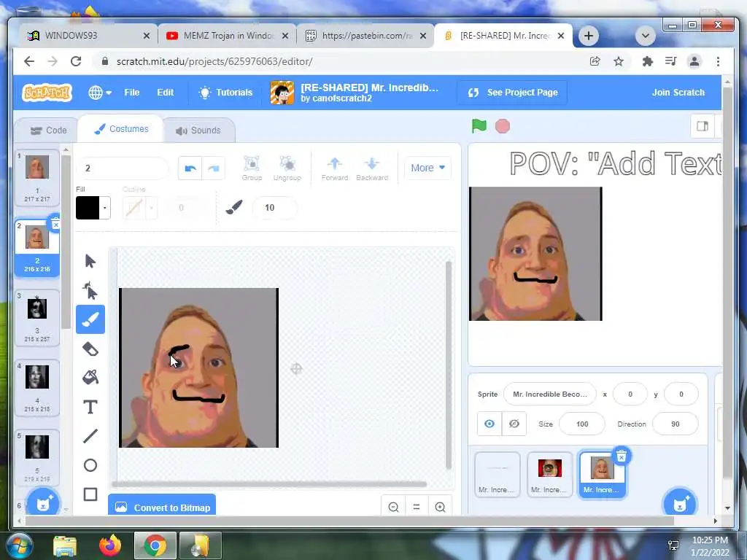Redo the paint stroke
The image size is (747, 560).
pos(214,168)
